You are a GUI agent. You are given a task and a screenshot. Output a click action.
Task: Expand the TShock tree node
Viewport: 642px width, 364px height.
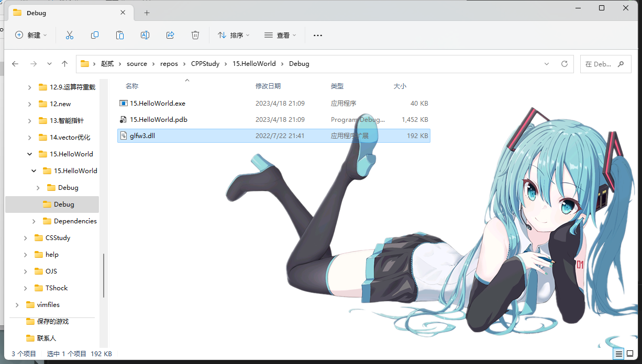26,288
